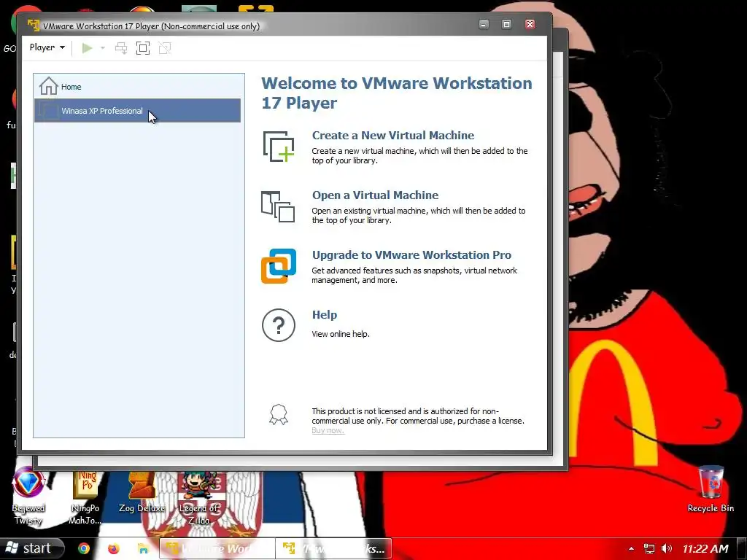Maximize the VMware Workstation Player window
The height and width of the screenshot is (560, 747).
[506, 24]
